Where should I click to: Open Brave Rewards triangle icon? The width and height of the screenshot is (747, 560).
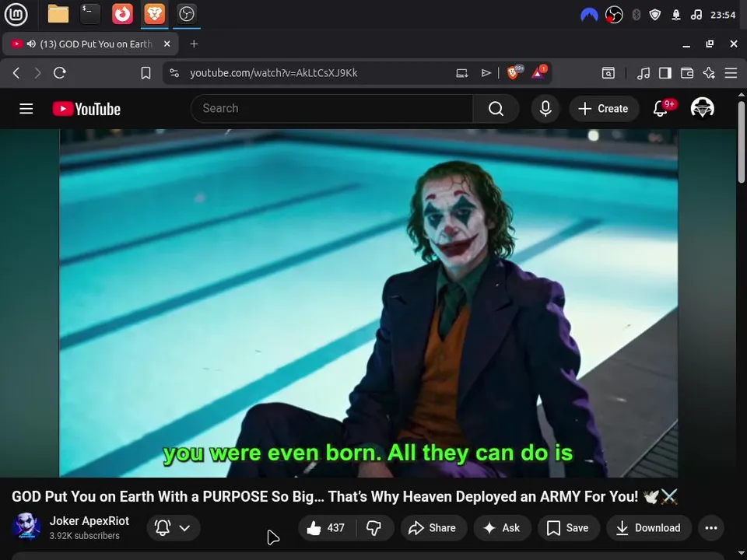[538, 72]
